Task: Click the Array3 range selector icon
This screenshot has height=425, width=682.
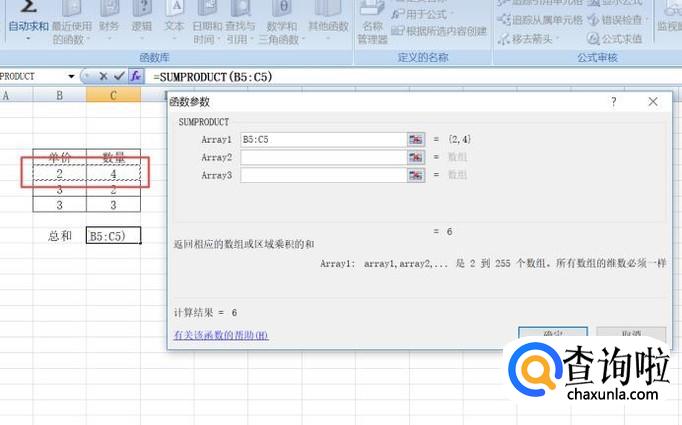Action: pyautogui.click(x=415, y=175)
